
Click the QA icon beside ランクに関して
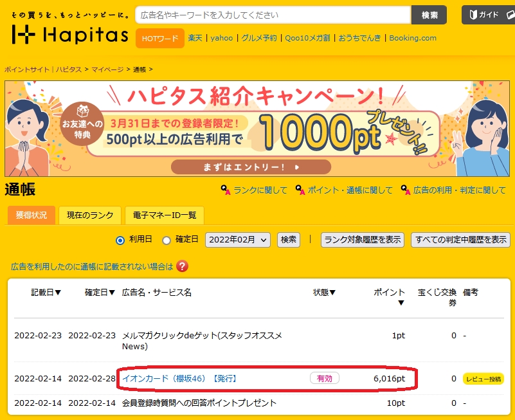coord(226,190)
